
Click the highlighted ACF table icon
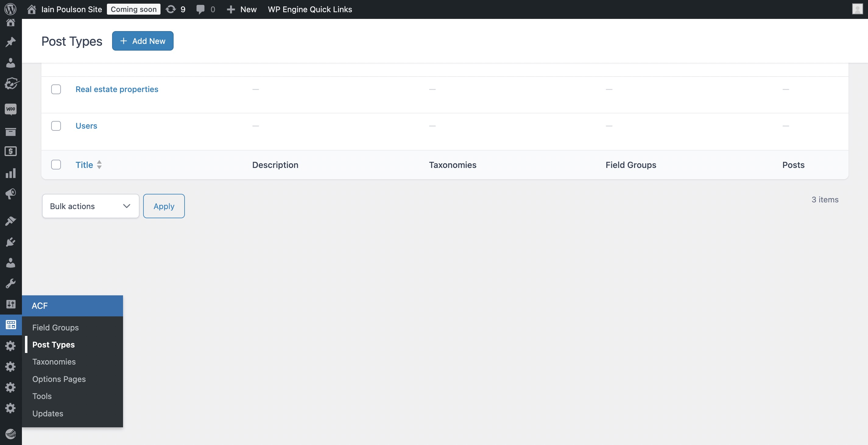pos(11,325)
